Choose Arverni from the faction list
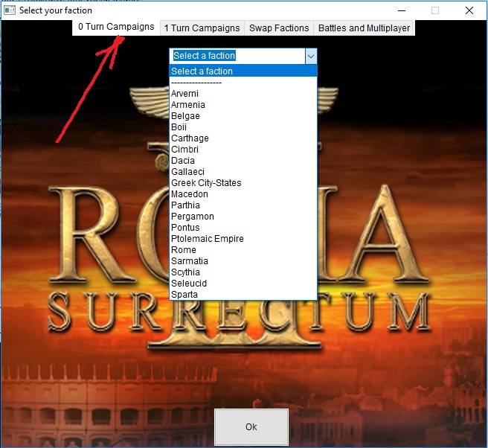This screenshot has height=448, width=488. click(x=243, y=94)
